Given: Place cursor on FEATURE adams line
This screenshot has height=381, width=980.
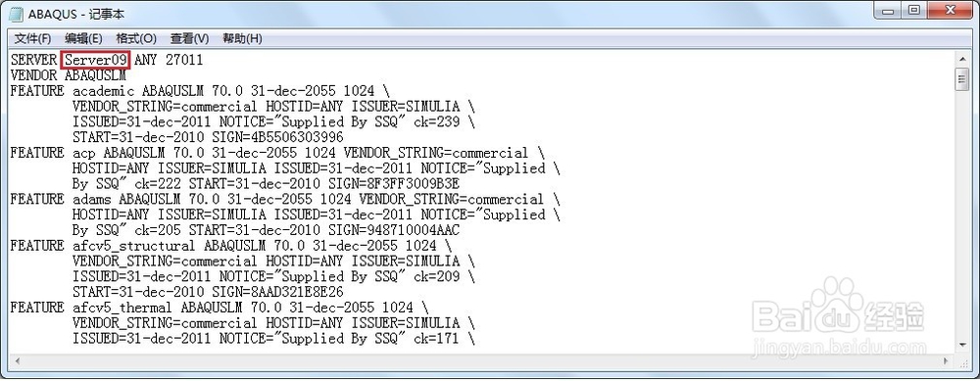Looking at the screenshot, I should point(284,199).
